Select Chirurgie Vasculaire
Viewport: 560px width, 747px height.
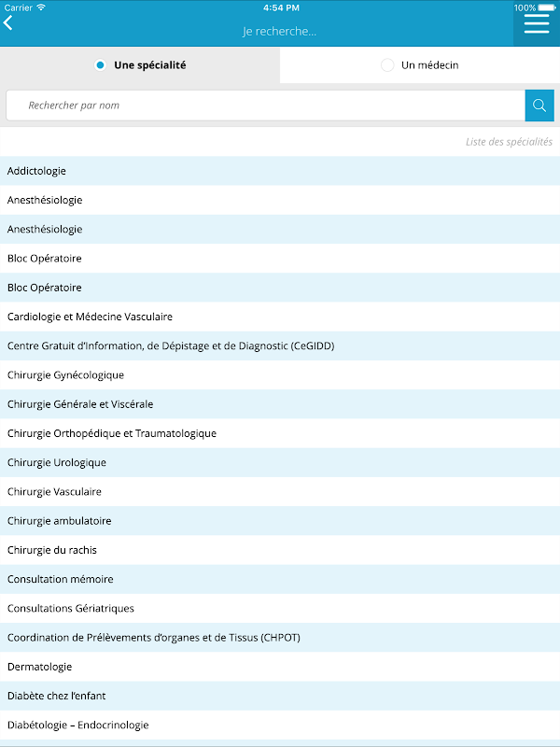(x=280, y=492)
